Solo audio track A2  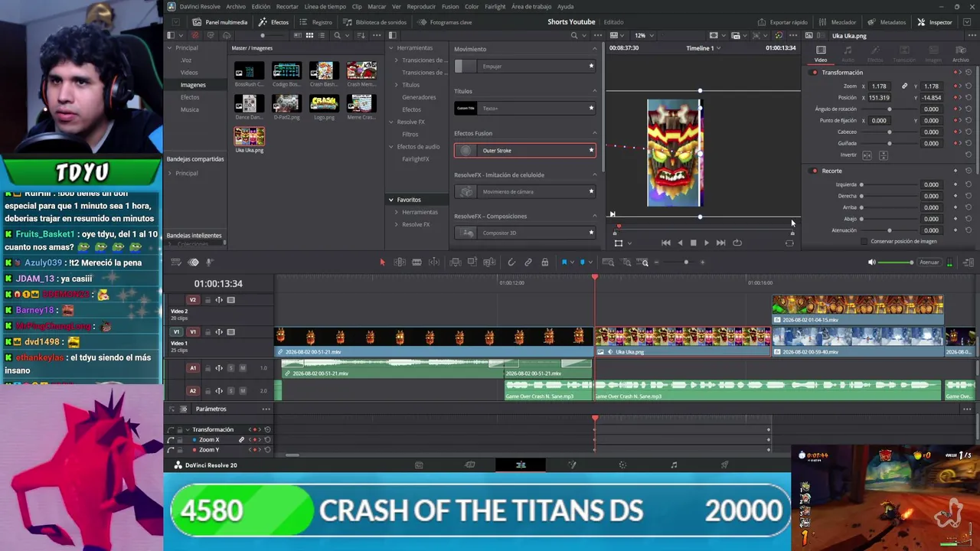point(230,390)
